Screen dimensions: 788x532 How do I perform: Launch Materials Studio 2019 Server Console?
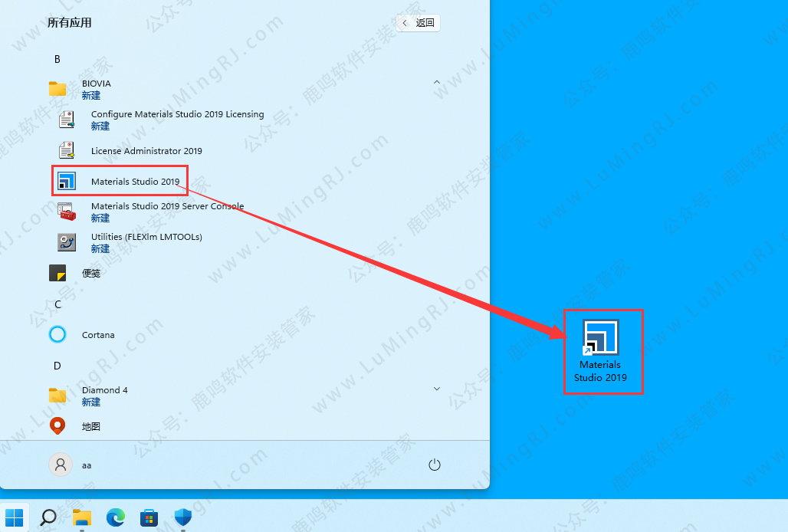(166, 212)
